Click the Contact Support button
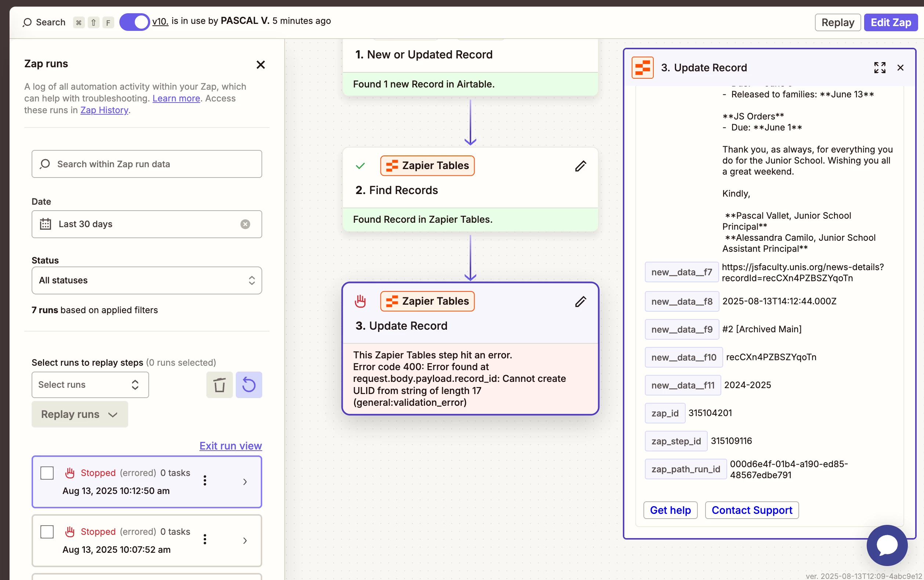This screenshot has height=580, width=924. (x=751, y=510)
